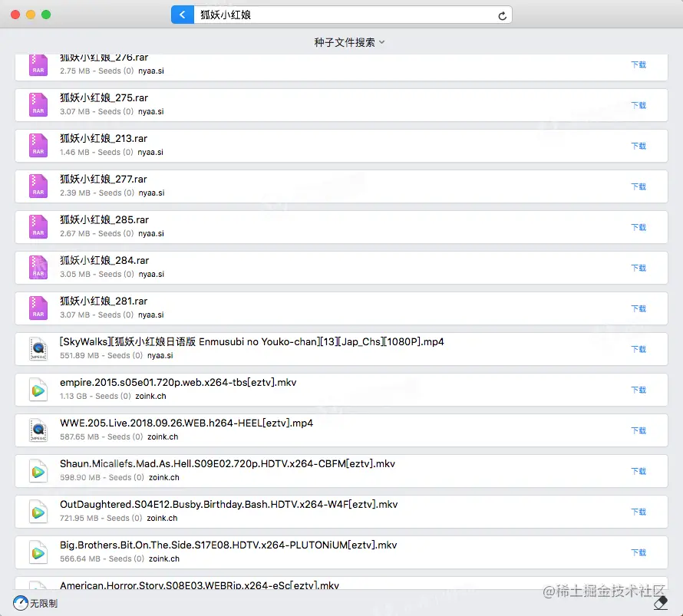Click the RAR icon for 狐妖小红娘_275.rar

click(38, 104)
